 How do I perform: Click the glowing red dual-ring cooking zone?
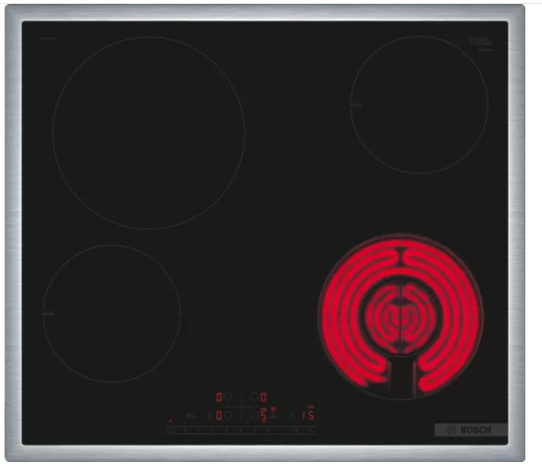click(x=400, y=316)
